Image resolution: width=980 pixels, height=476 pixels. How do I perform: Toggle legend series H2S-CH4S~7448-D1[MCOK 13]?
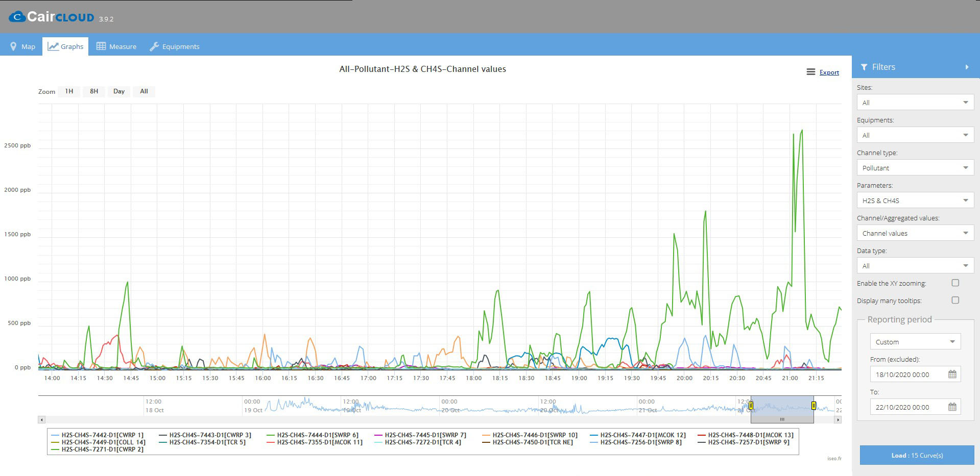point(746,435)
